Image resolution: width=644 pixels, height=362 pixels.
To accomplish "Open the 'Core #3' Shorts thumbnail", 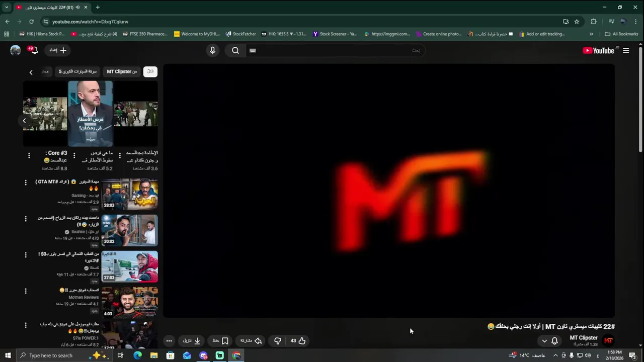I will 45,114.
